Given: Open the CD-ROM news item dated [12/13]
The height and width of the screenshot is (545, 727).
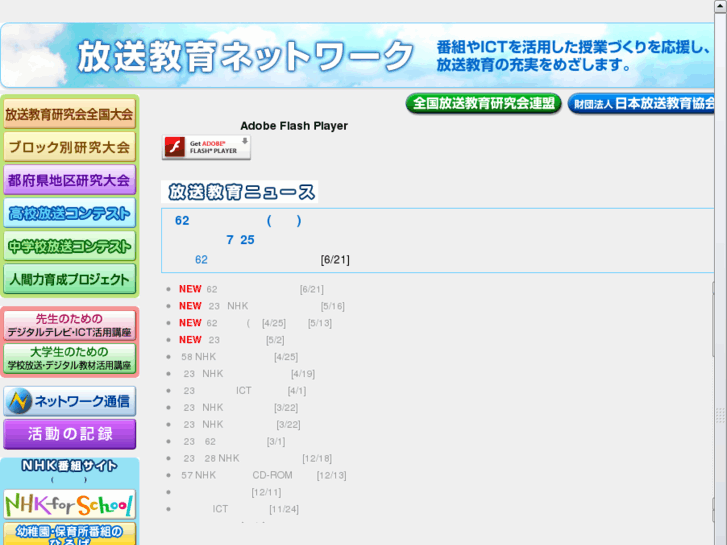Looking at the screenshot, I should pyautogui.click(x=263, y=475).
